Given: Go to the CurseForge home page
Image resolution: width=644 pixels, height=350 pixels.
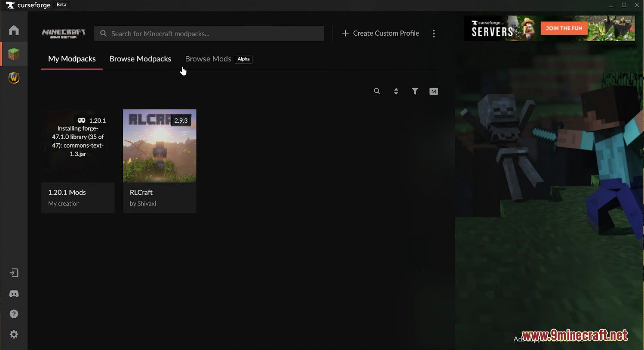Looking at the screenshot, I should [14, 30].
